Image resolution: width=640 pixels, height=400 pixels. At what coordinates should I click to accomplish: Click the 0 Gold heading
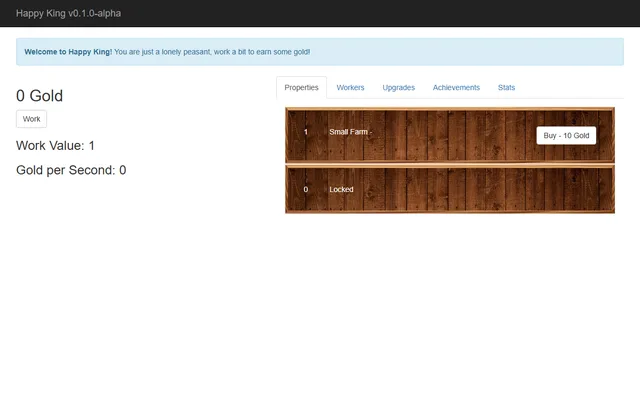40,96
